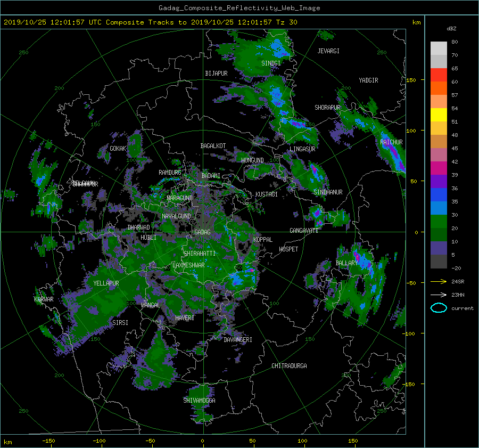This screenshot has height=448, width=479.
Task: Click the SINDHANUR city label
Action: pos(328,192)
